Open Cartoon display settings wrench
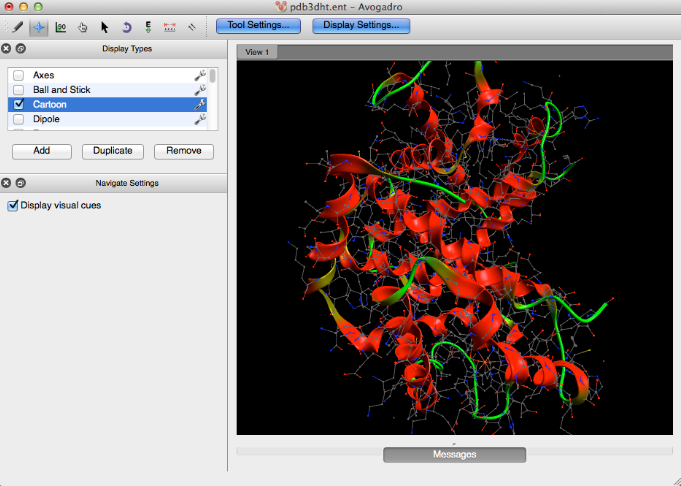Image resolution: width=681 pixels, height=486 pixels. [200, 105]
